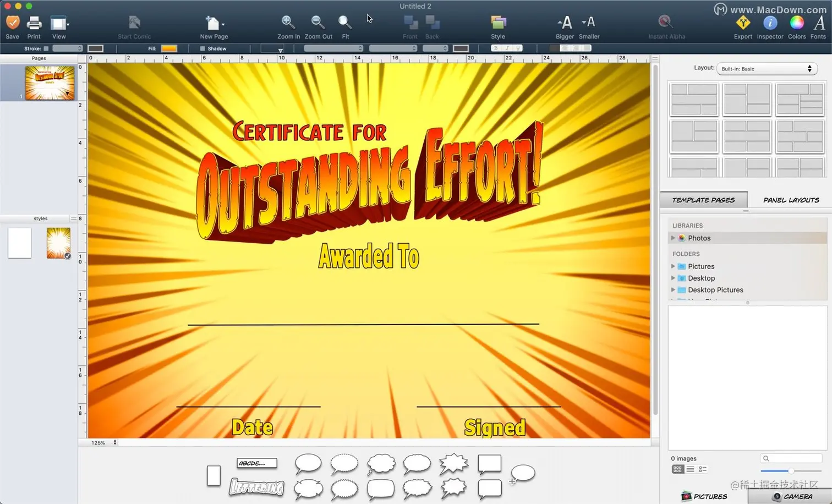Expand the Desktop folder

click(x=673, y=278)
